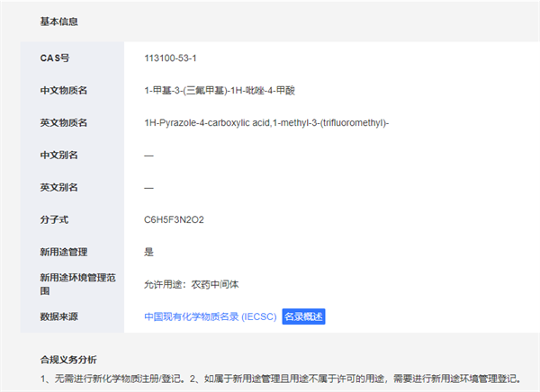Screen dimensions: 540x392
Task: Click the CAS number value 113100-53-1
Action: click(x=170, y=58)
